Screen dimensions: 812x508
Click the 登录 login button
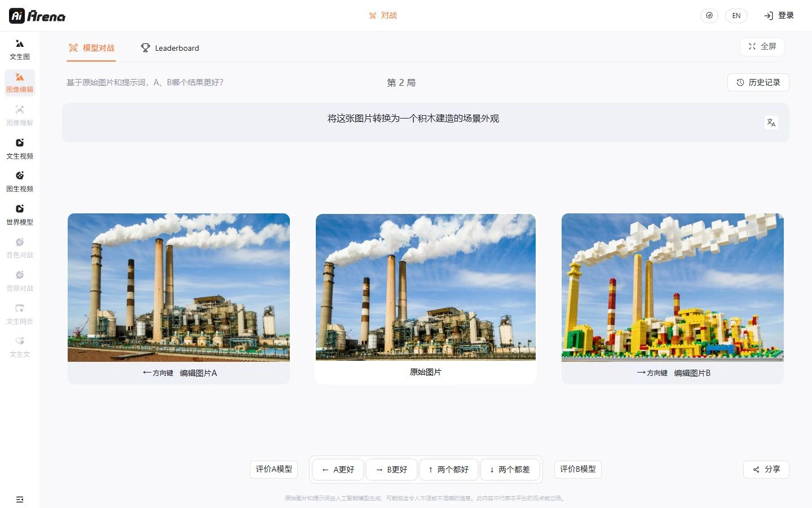tap(779, 16)
